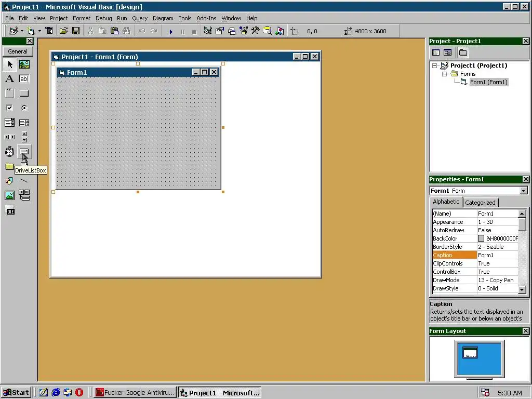This screenshot has height=399, width=532.
Task: Click the form thumbnail in Form Layout
Action: click(x=470, y=353)
